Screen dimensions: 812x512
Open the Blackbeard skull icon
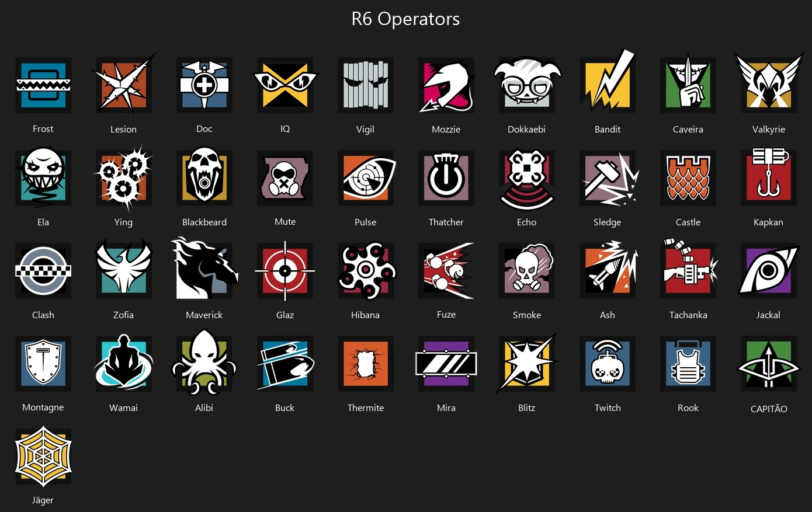(204, 177)
